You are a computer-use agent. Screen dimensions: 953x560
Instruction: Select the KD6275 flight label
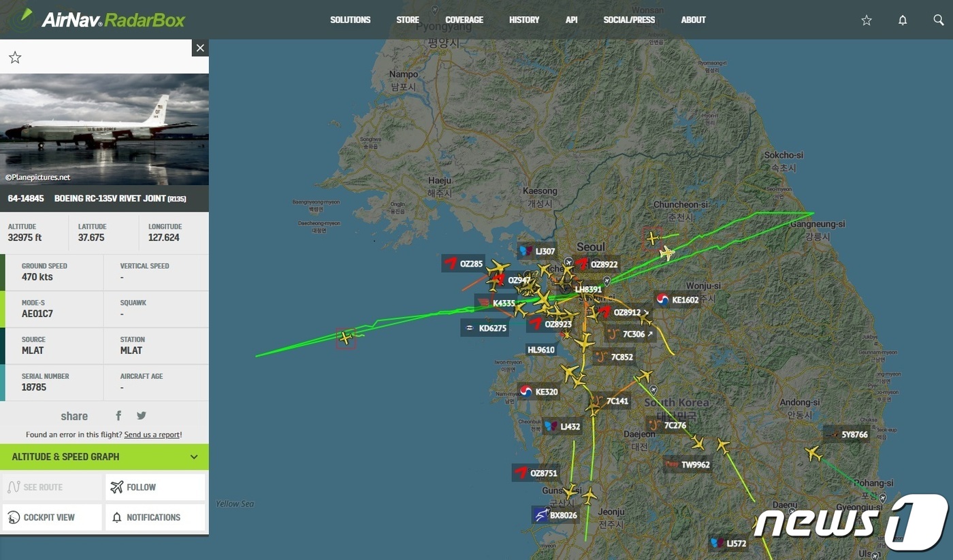pyautogui.click(x=485, y=328)
